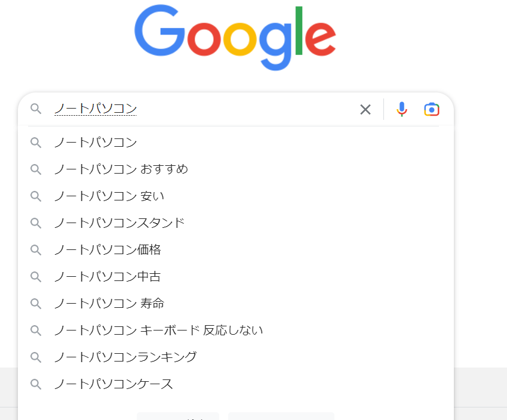Choose suggestion ノートパソコンケース
This screenshot has height=420, width=507.
pos(113,384)
